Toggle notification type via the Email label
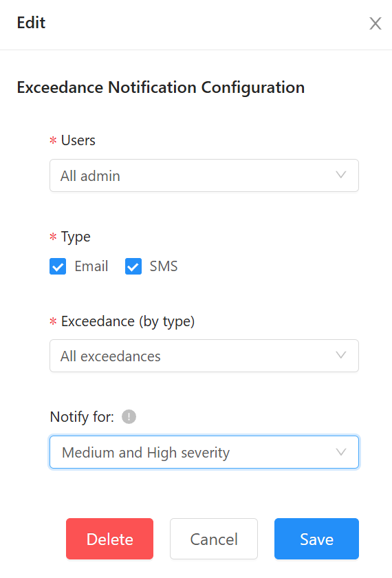This screenshot has width=392, height=578. coord(91,266)
